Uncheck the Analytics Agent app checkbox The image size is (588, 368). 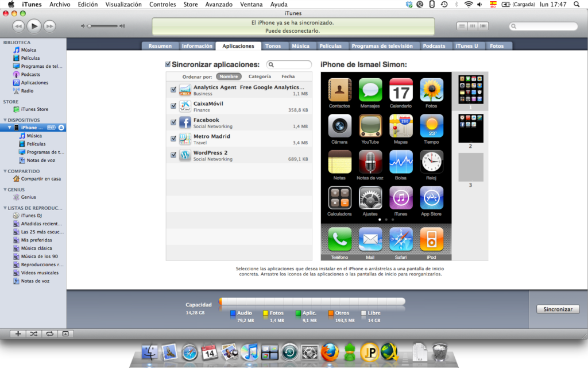pos(173,89)
